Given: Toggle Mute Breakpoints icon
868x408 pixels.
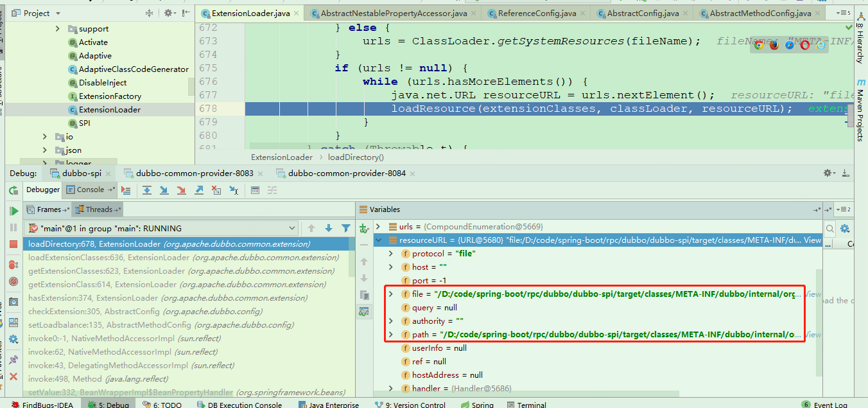Looking at the screenshot, I should click(x=13, y=281).
